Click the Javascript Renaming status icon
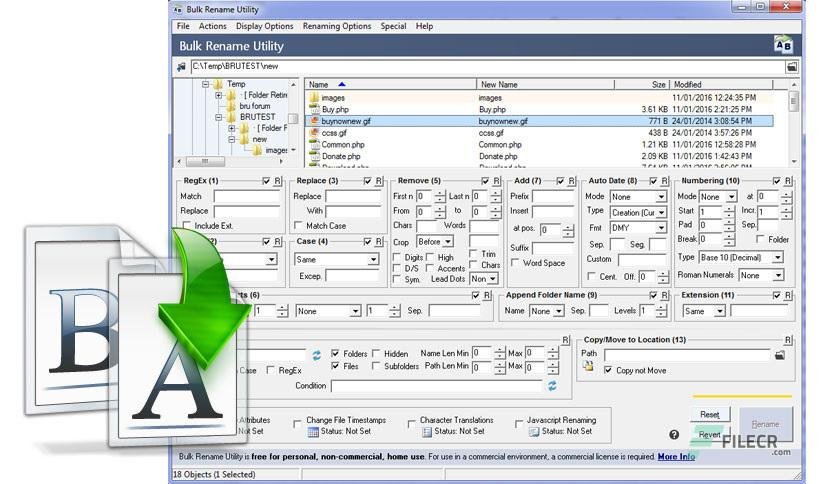 [x=534, y=432]
